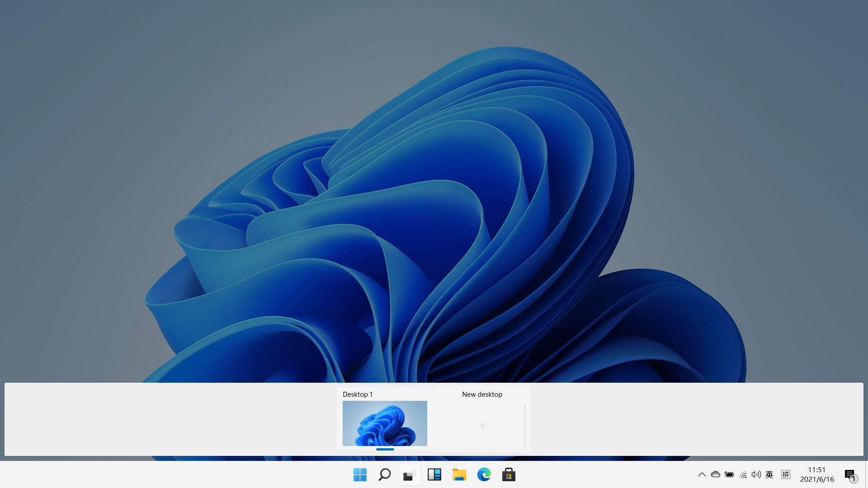Open date 2021/6/16 calendar
This screenshot has height=488, width=868.
click(817, 479)
